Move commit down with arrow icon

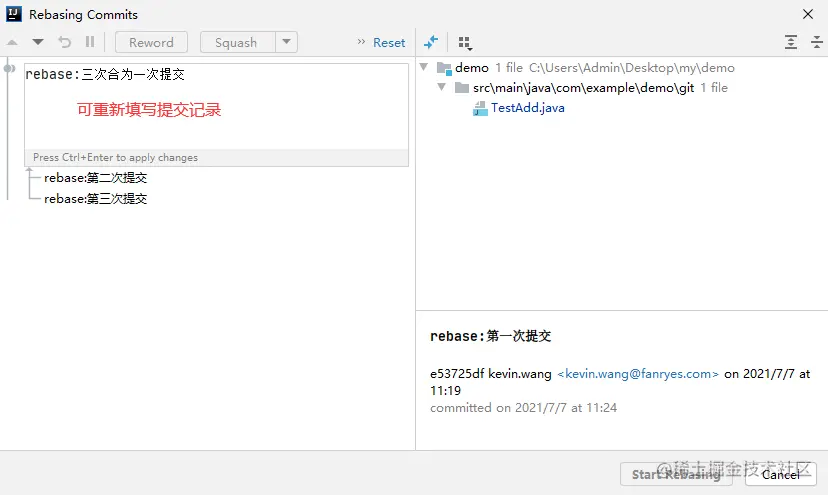[37, 42]
